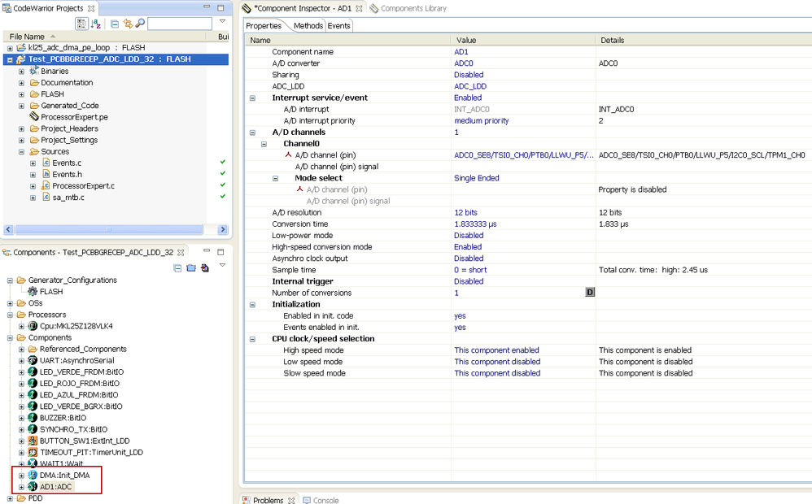Click the UART:AsynchroSerial component icon
812x504 pixels.
33,360
